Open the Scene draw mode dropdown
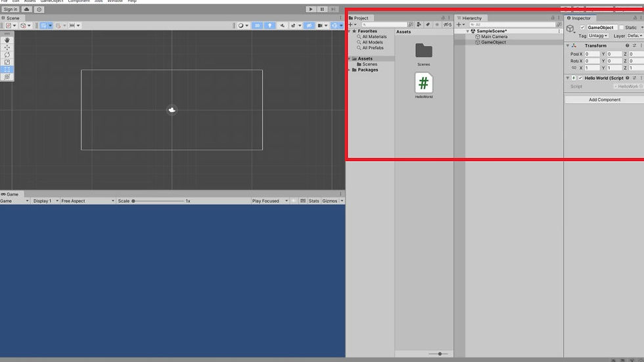 pyautogui.click(x=244, y=26)
